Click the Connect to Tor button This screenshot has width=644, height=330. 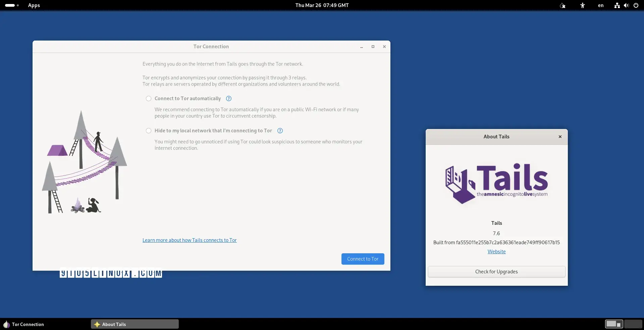coord(363,259)
